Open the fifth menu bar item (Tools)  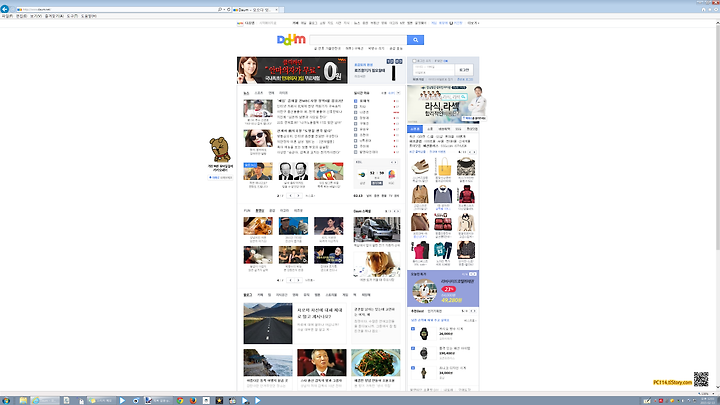coord(72,16)
